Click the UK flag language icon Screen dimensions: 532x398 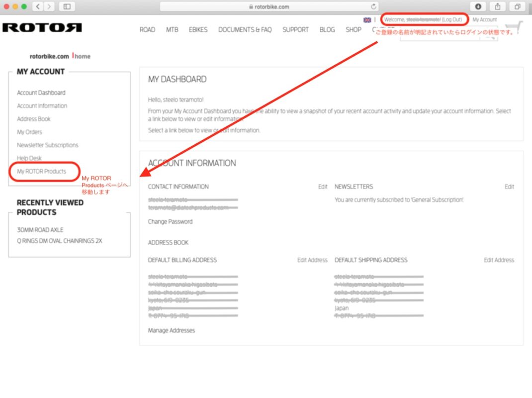367,20
